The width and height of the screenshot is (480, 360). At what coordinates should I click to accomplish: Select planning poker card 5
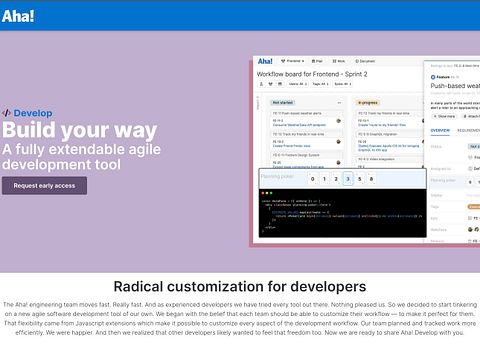click(360, 179)
